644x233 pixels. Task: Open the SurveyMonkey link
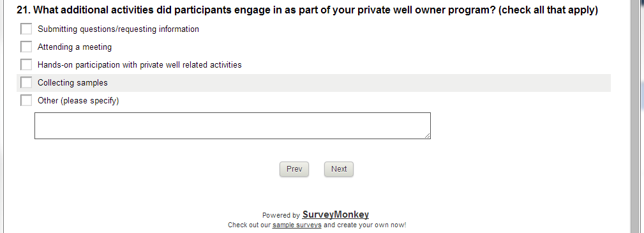[x=336, y=214]
